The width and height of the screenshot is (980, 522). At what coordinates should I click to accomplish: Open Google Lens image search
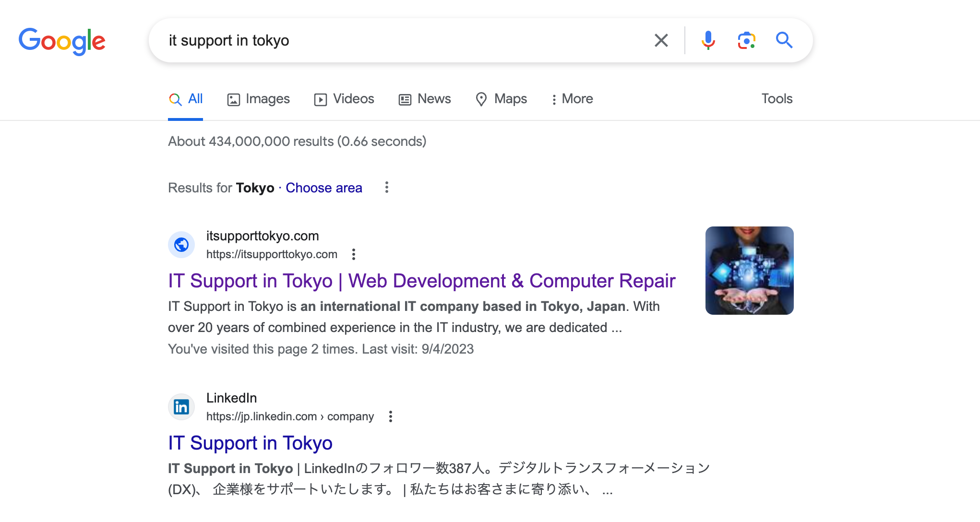pyautogui.click(x=746, y=40)
